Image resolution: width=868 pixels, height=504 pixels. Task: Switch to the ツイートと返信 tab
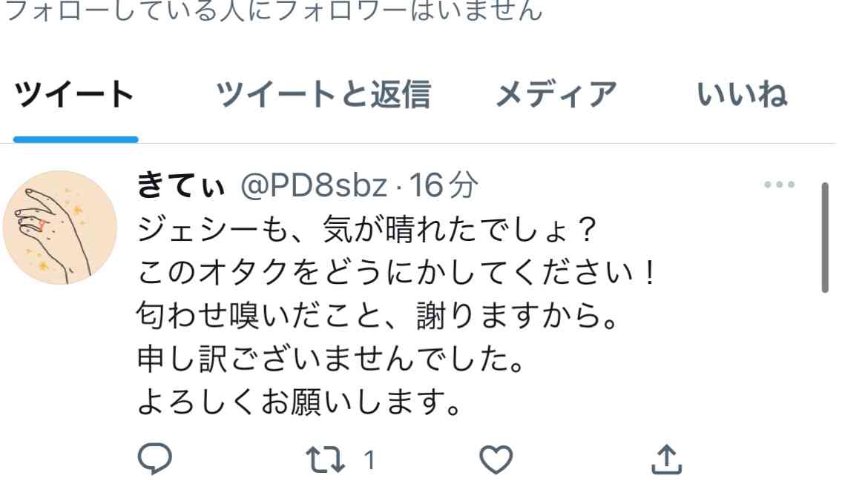pos(323,94)
